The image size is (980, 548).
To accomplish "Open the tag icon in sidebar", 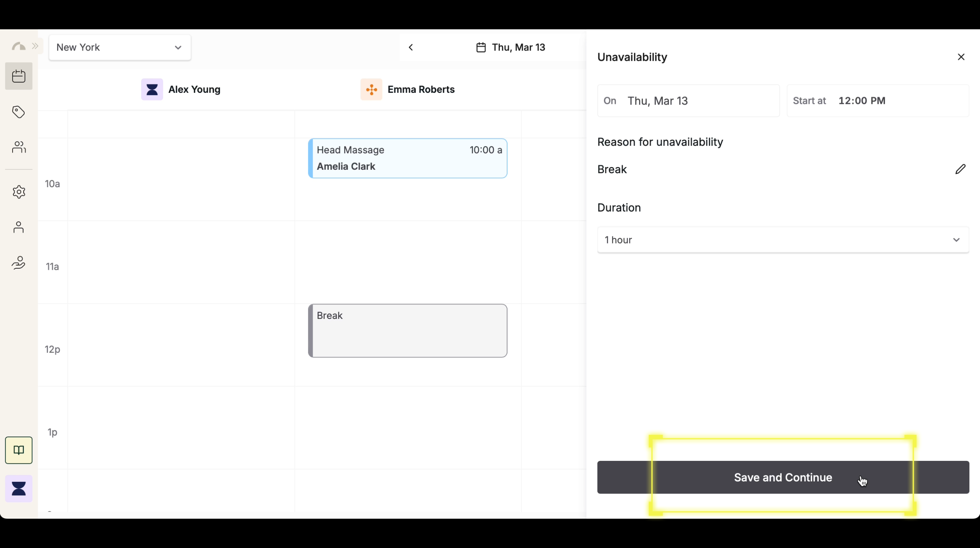I will 19,112.
